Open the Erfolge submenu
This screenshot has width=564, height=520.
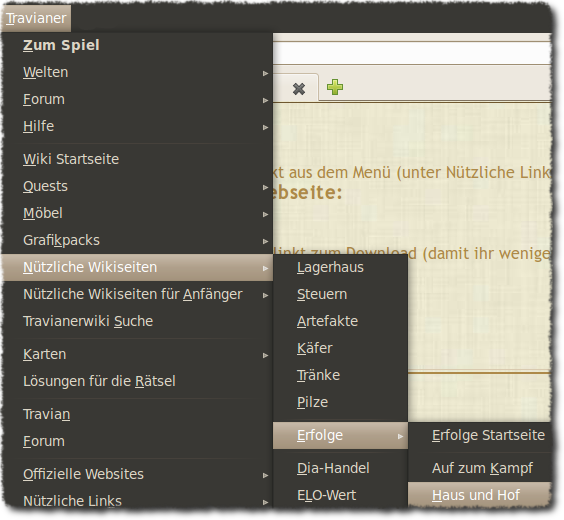(x=340, y=435)
